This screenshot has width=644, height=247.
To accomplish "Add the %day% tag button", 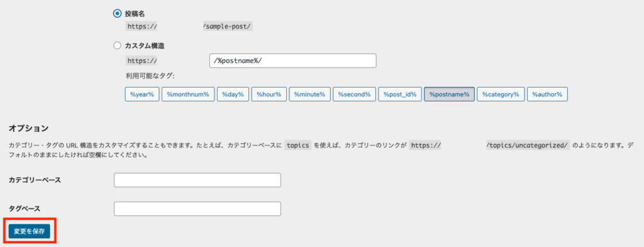I will tap(233, 95).
